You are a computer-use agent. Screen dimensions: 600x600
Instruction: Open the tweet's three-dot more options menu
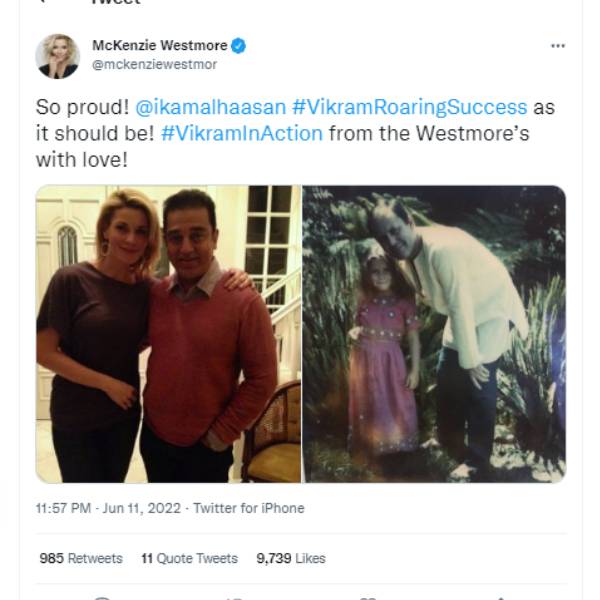click(x=558, y=46)
